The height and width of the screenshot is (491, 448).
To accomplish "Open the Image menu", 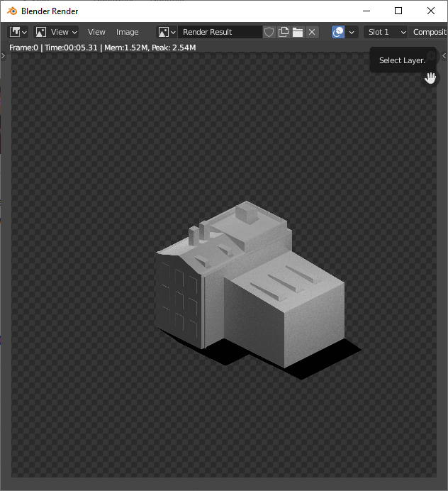I will pyautogui.click(x=128, y=32).
